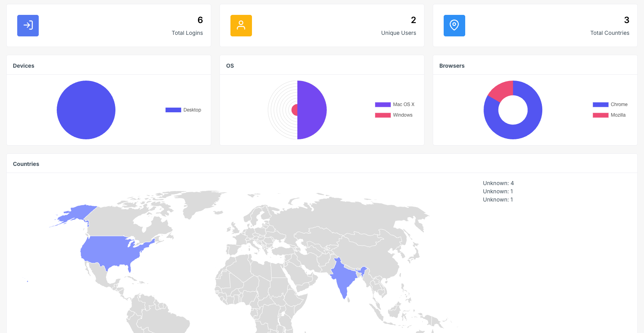This screenshot has width=644, height=333.
Task: Toggle the Windows legend color swatch
Action: pos(383,115)
